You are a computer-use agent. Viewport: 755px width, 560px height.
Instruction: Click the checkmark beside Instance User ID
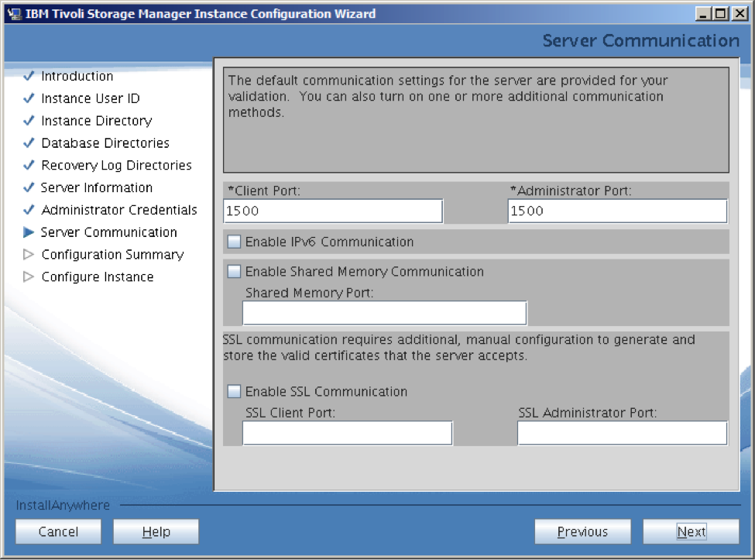click(29, 98)
